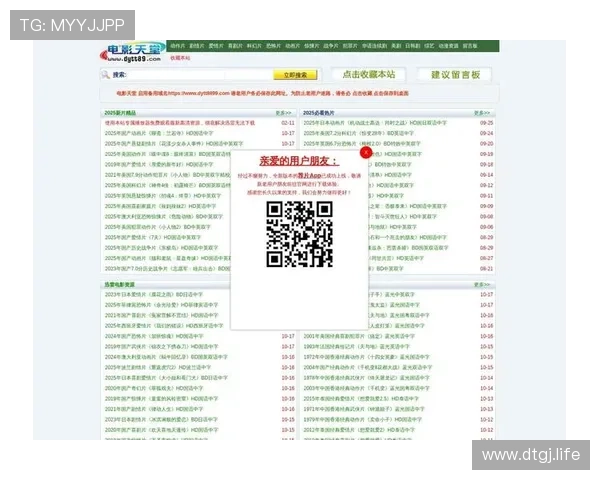Open 动作片 in the green navigation bar
This screenshot has width=600, height=480.
pos(178,46)
